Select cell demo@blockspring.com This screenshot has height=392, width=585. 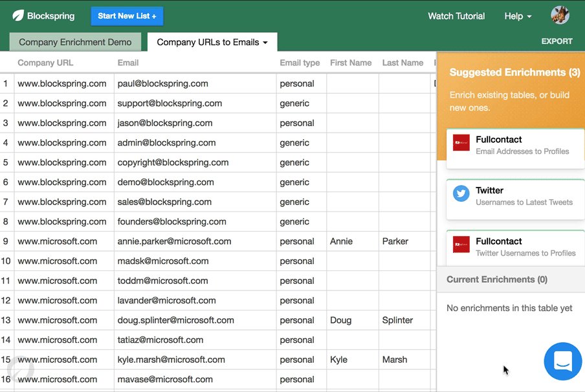click(195, 182)
